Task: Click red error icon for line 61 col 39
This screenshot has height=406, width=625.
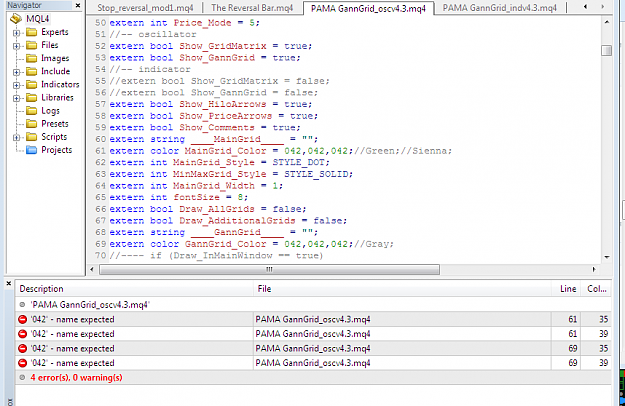Action: (23, 334)
